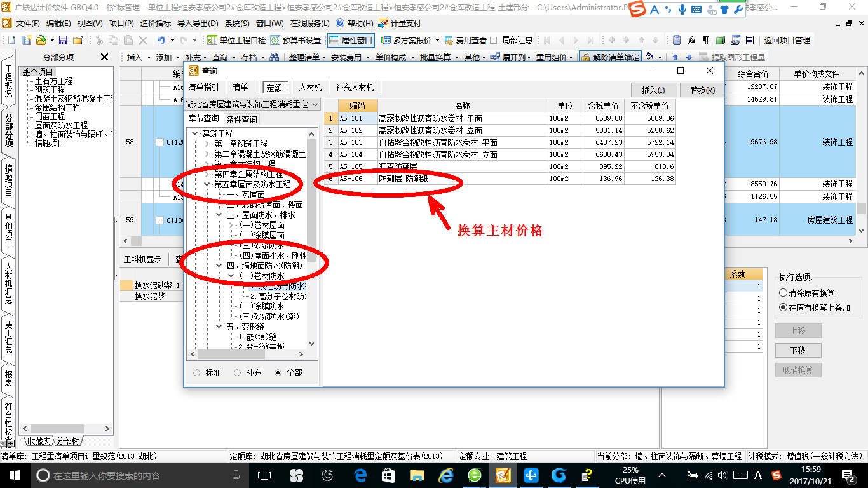Collapse 四、墙地面防水(防潮) node

tap(219, 266)
